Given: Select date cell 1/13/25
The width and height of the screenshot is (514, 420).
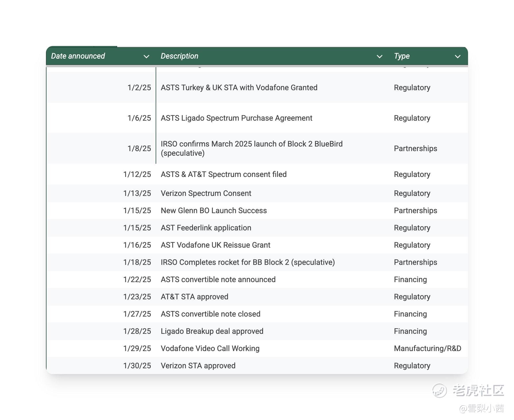Looking at the screenshot, I should [137, 193].
